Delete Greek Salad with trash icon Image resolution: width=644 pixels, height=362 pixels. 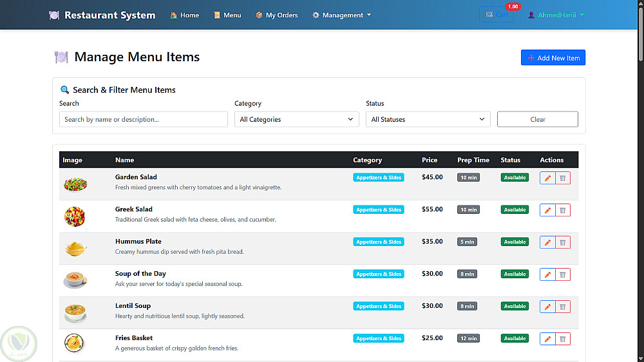[x=563, y=210]
